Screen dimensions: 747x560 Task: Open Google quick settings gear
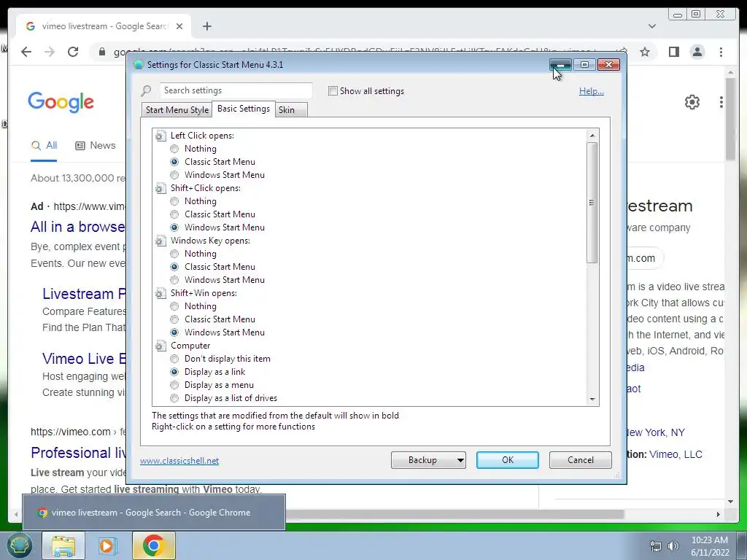(692, 102)
